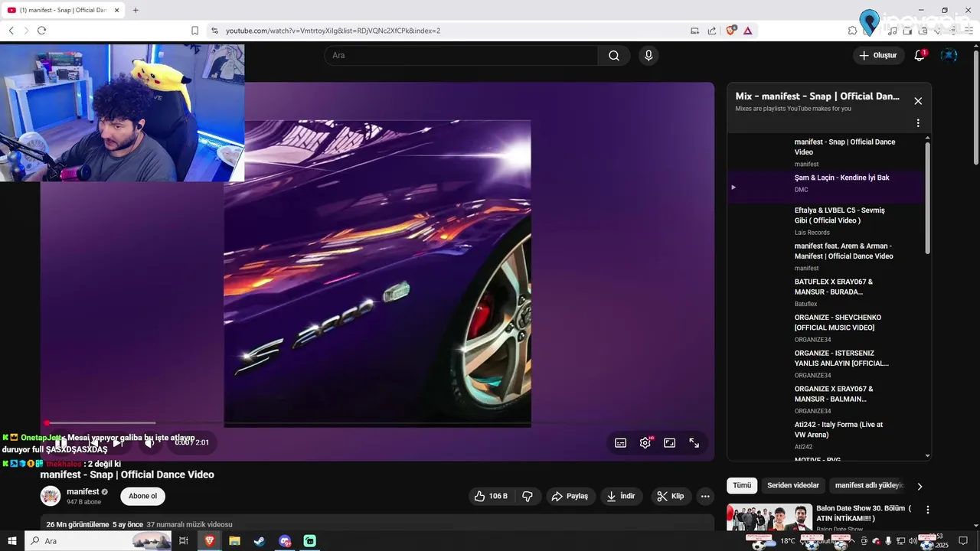Play manifest feat. Arem & Arman playlist item
Viewport: 980px width, 551px height.
[x=825, y=257]
